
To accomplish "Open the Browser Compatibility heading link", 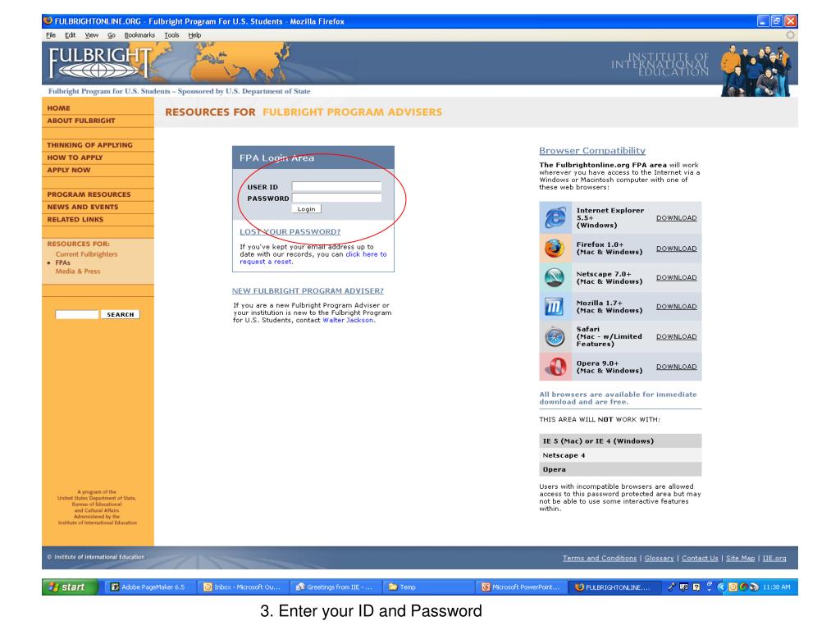I will coord(592,151).
